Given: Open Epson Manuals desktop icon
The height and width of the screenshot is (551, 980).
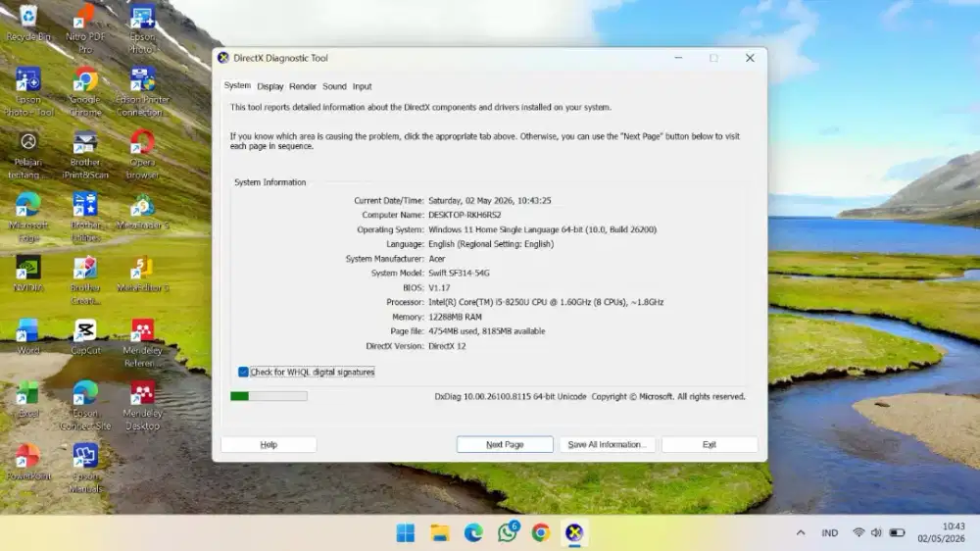Looking at the screenshot, I should click(x=85, y=468).
